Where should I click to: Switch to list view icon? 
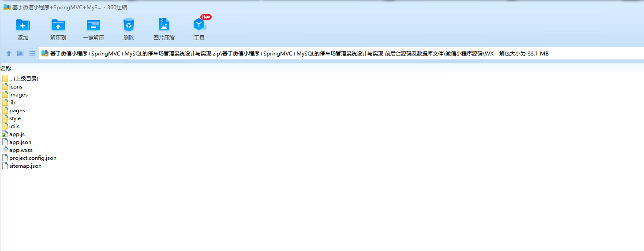click(x=32, y=53)
